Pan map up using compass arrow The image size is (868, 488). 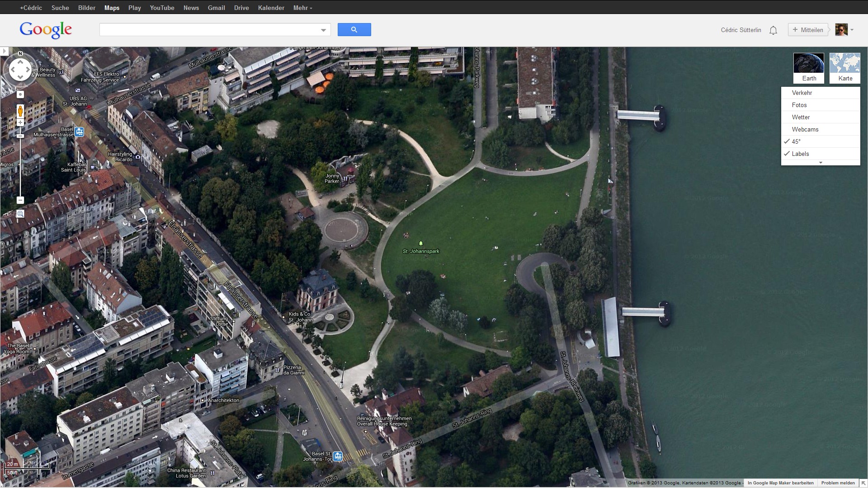click(20, 62)
